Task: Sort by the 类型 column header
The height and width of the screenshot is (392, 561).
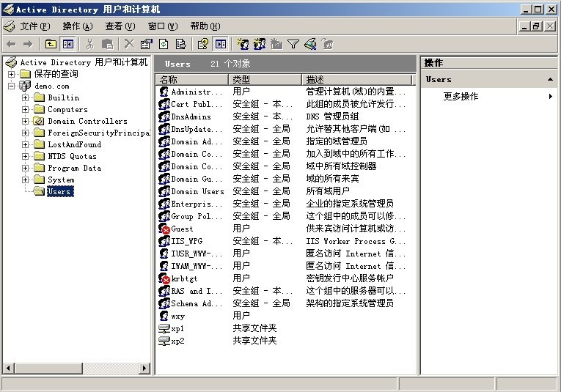Action: point(265,79)
